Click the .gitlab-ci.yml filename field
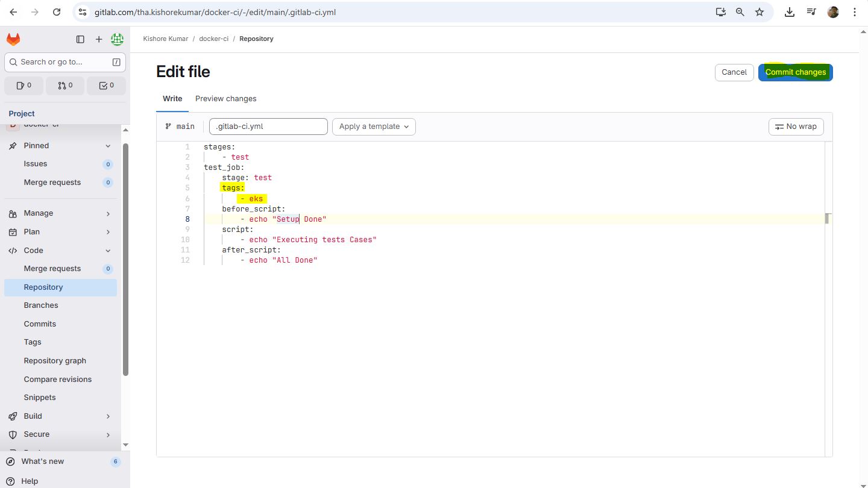The height and width of the screenshot is (488, 868). [x=268, y=127]
